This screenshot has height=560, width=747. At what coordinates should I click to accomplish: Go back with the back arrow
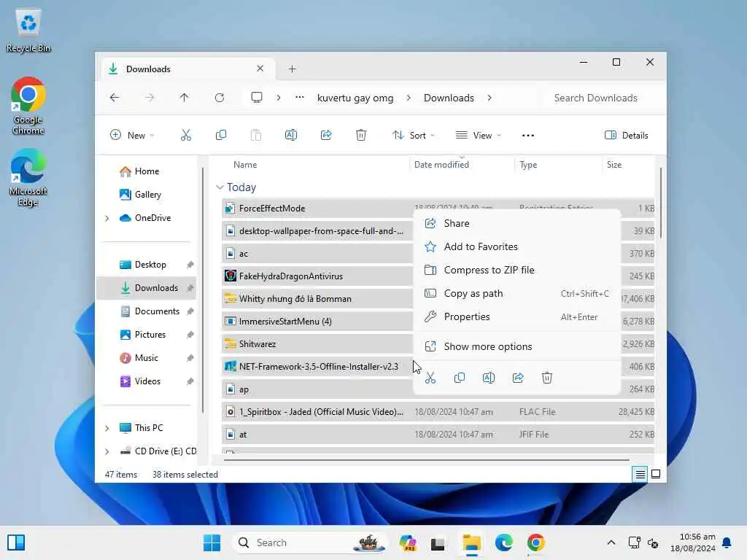point(115,98)
